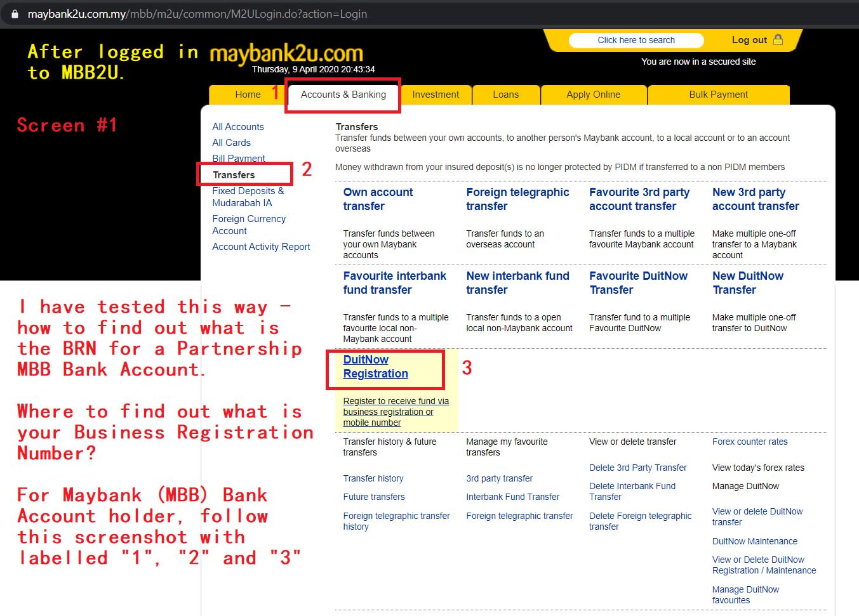This screenshot has width=859, height=616.
Task: Click Delete 3rd Party Transfer
Action: 638,468
